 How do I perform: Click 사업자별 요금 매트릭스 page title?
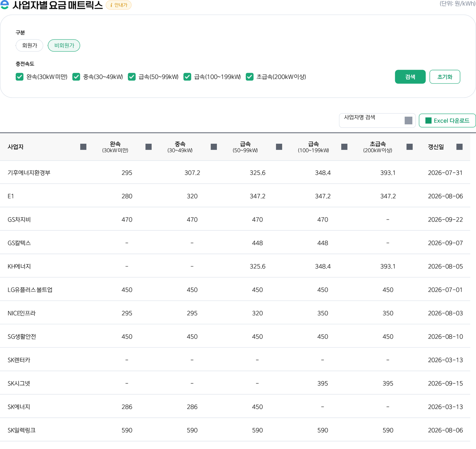57,5
